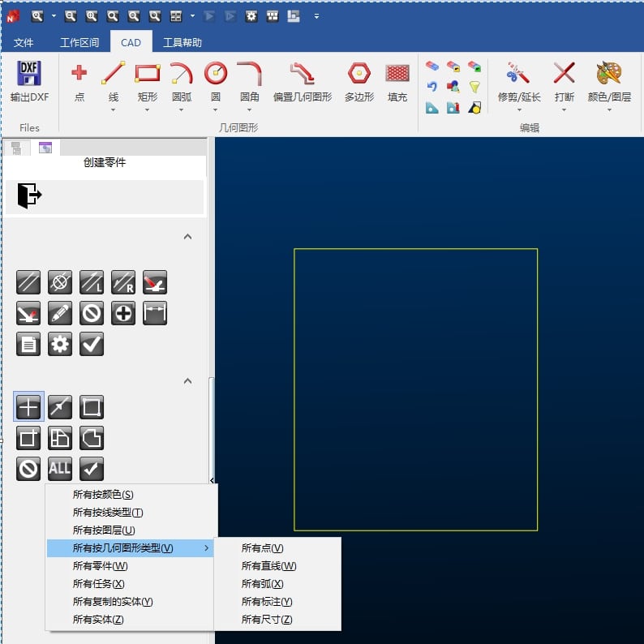Choose 所有直线(W) from the submenu
Screen dimensions: 644x644
268,566
